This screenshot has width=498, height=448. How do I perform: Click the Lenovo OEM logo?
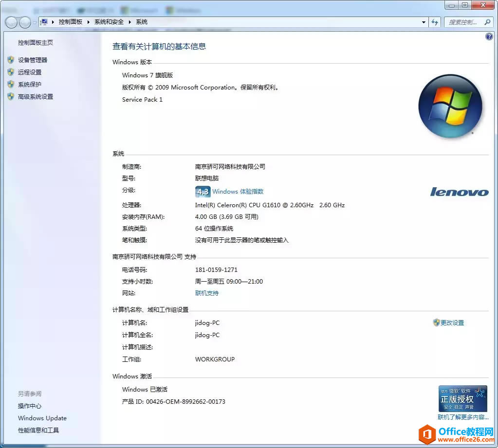coord(459,192)
